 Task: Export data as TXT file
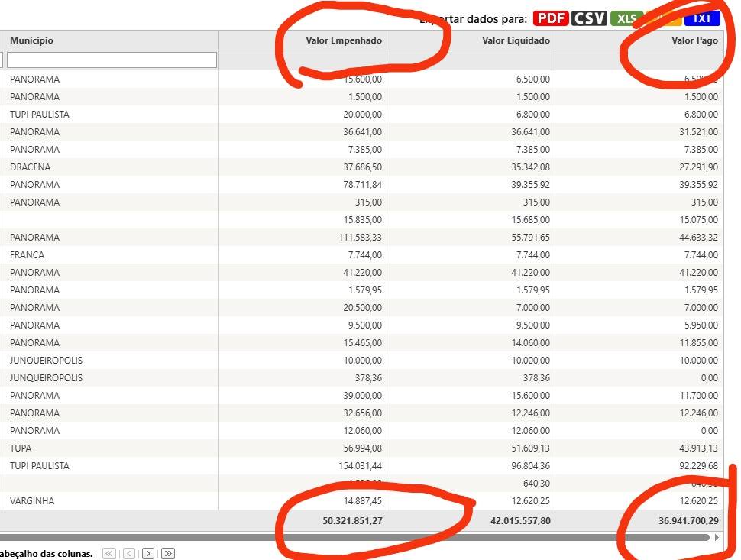pyautogui.click(x=702, y=18)
